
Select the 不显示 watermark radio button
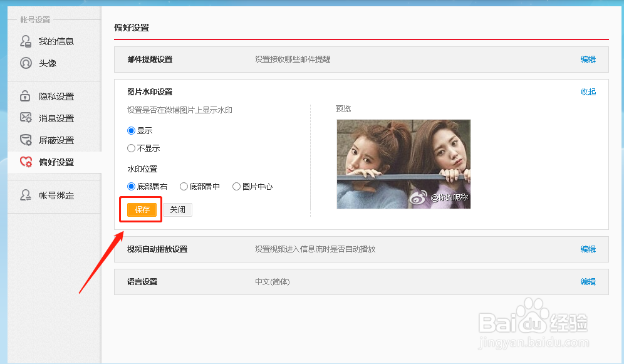131,148
